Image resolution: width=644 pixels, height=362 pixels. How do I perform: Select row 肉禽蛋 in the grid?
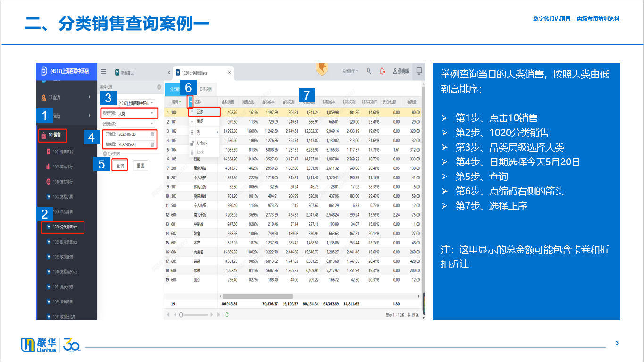coord(293,252)
